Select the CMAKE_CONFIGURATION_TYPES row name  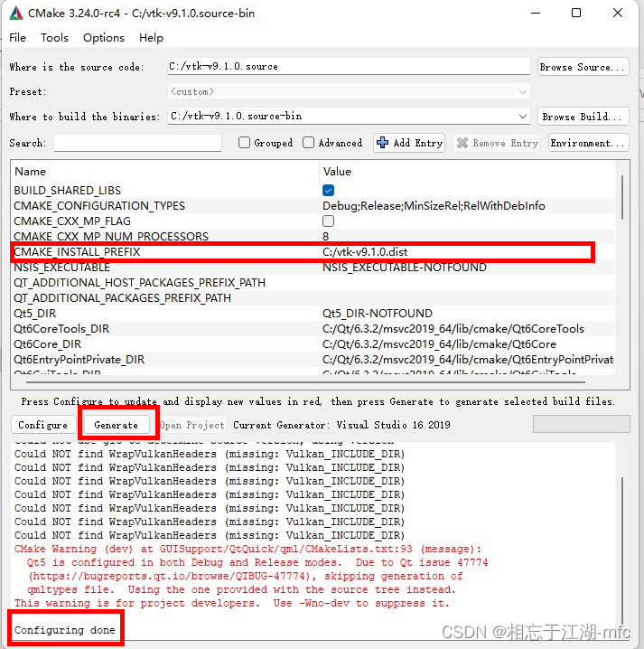point(99,206)
